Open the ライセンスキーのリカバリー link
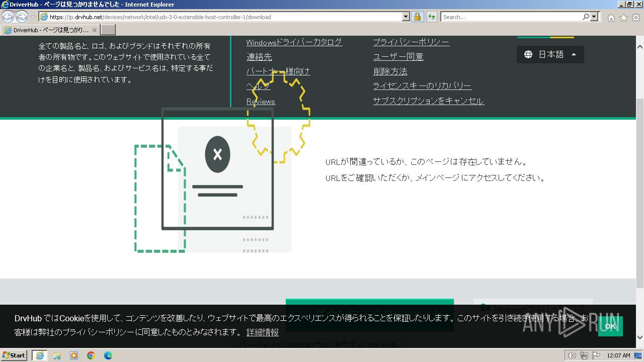The image size is (644, 362). click(422, 86)
